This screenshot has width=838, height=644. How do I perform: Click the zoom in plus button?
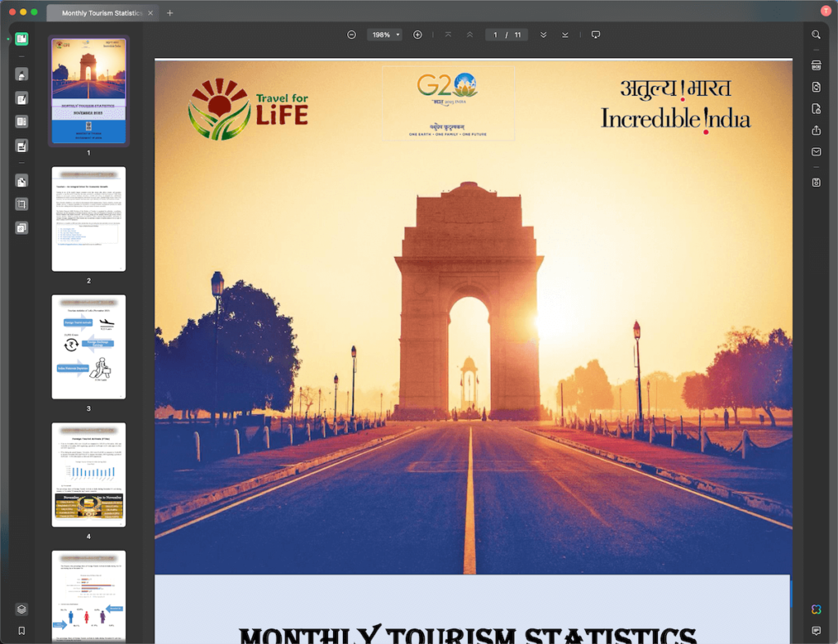pyautogui.click(x=417, y=34)
